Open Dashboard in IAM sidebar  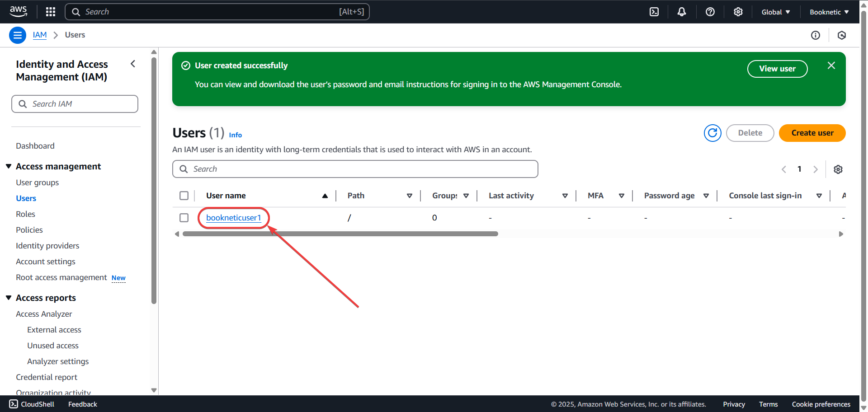click(x=35, y=146)
